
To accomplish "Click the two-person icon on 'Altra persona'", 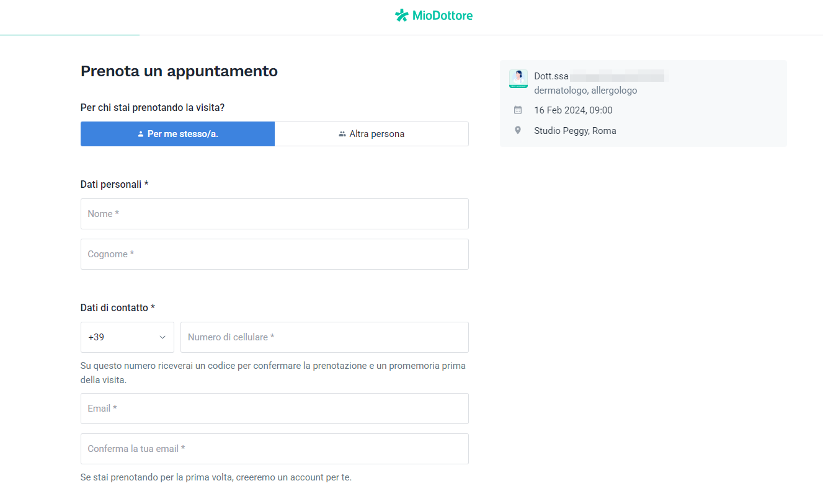I will click(342, 134).
